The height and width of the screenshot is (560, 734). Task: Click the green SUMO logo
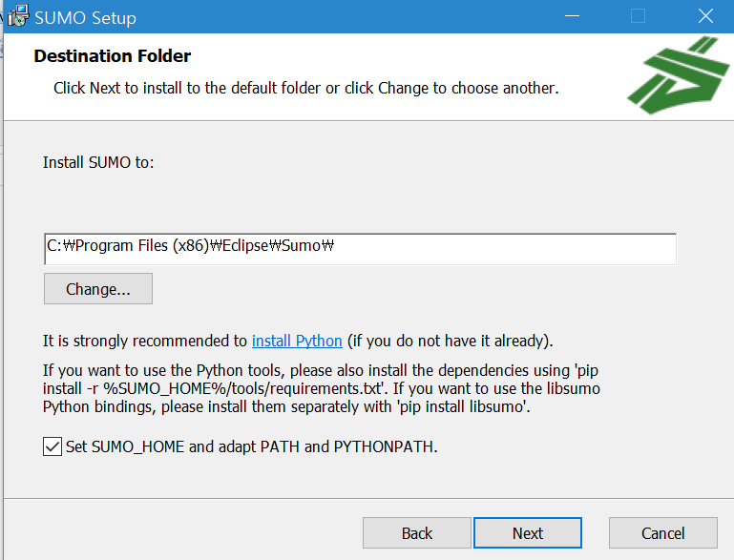tap(678, 75)
